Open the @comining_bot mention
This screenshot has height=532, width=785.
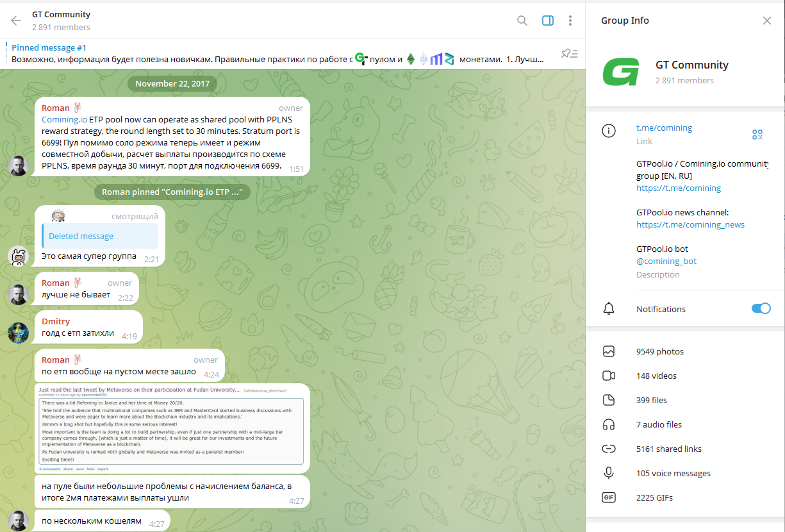pos(666,262)
